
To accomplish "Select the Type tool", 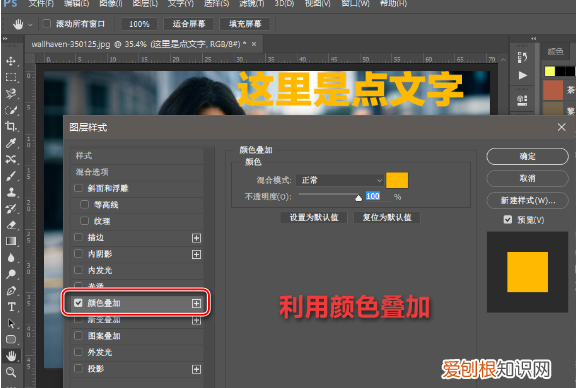I will pyautogui.click(x=11, y=307).
